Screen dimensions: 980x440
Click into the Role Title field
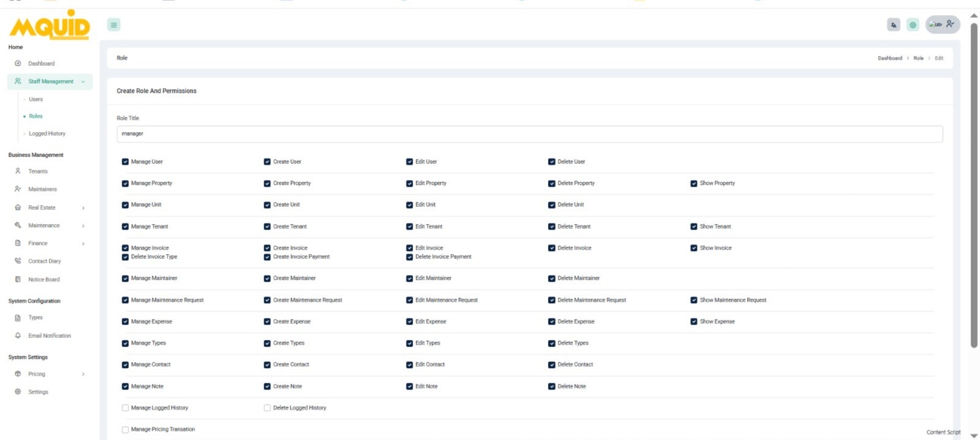(x=530, y=134)
